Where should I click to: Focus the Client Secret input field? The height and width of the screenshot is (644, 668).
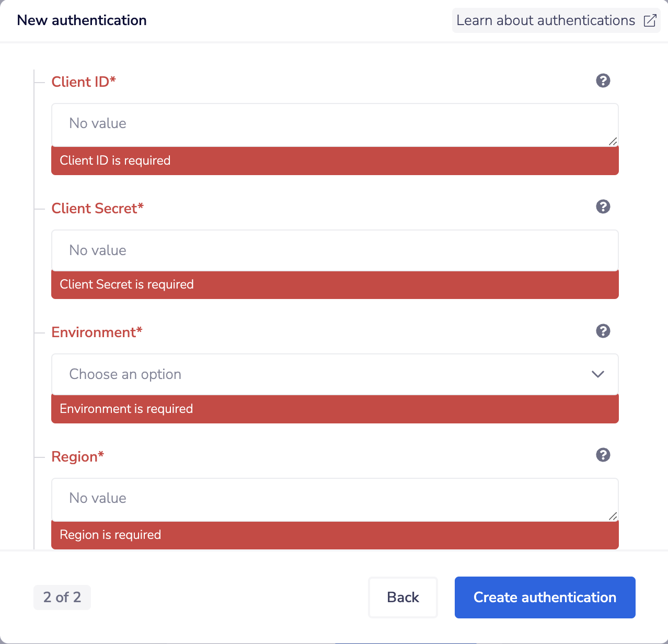335,250
